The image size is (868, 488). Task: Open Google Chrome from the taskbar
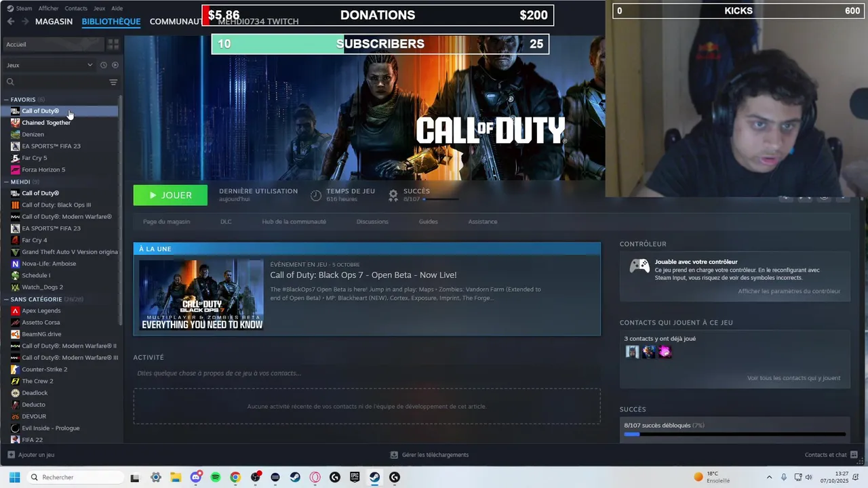coord(235,477)
